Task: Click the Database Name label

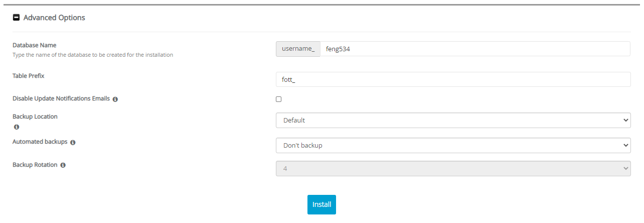Action: [35, 45]
